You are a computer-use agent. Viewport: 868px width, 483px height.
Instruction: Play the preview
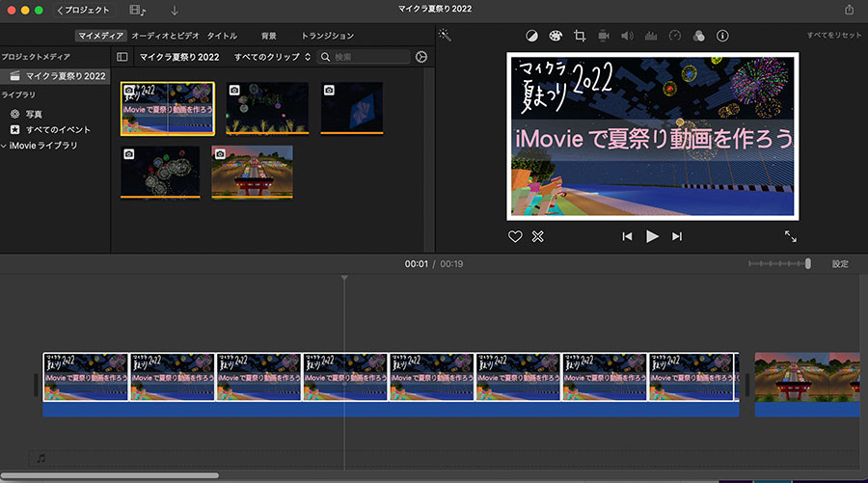[x=652, y=236]
